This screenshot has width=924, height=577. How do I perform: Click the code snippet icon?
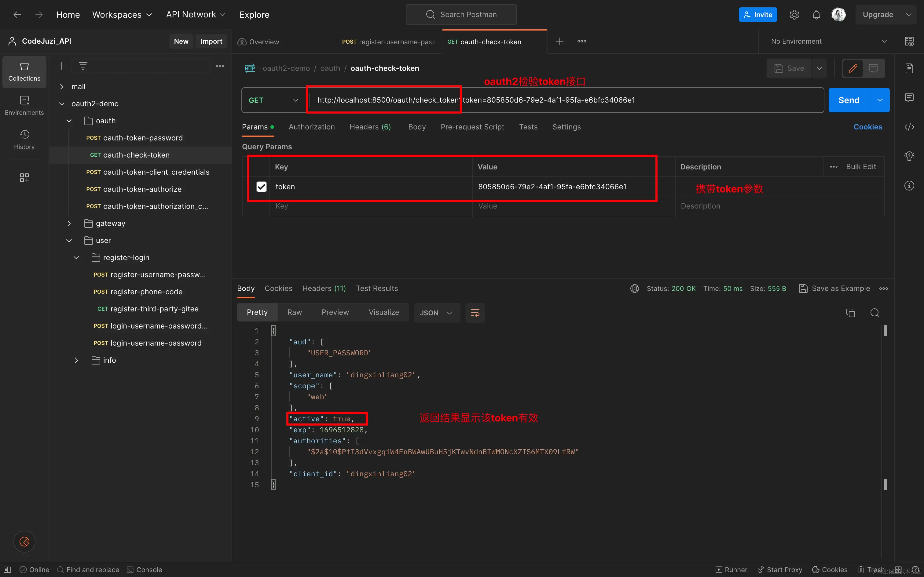click(x=909, y=127)
